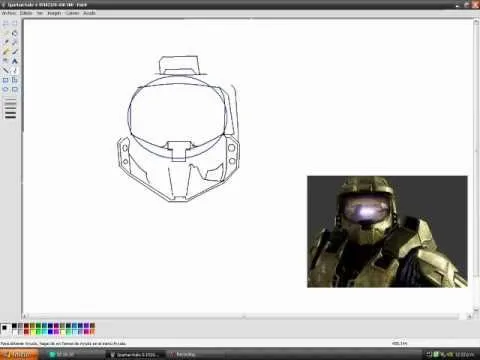Select the Curve tool

click(15, 70)
